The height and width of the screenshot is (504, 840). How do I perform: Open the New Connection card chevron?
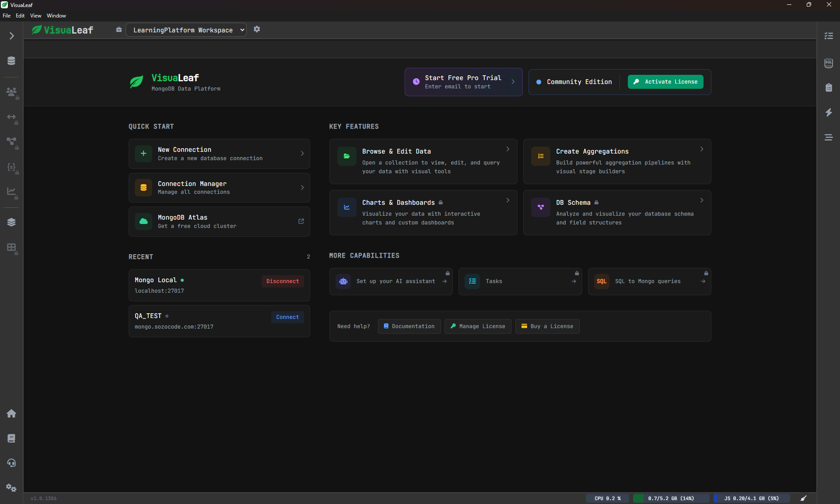[x=302, y=154]
